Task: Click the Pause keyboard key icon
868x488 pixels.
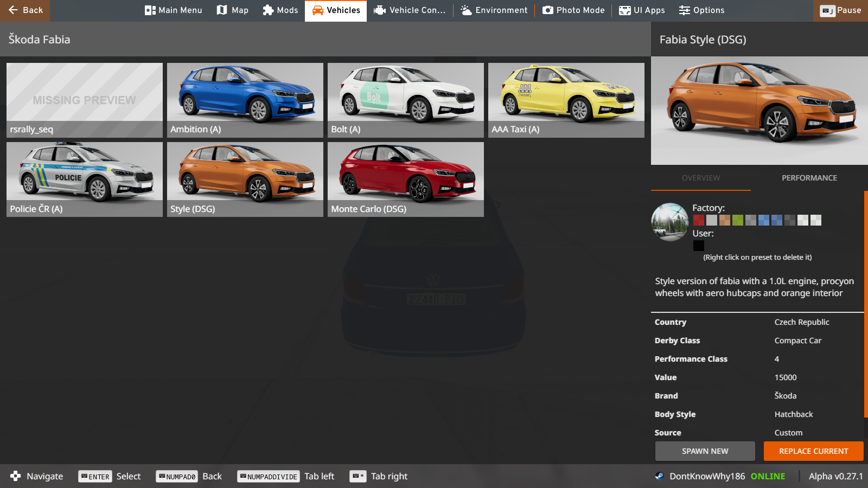Action: 827,11
